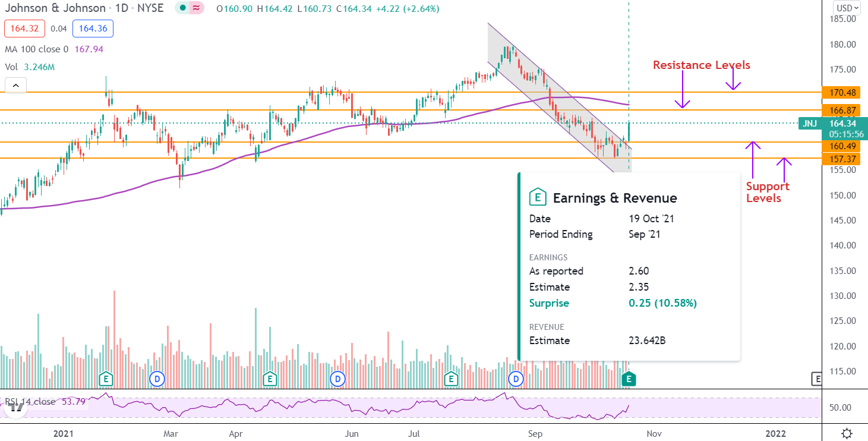Click the Resistance Levels text annotation
The width and height of the screenshot is (868, 441).
coord(701,65)
